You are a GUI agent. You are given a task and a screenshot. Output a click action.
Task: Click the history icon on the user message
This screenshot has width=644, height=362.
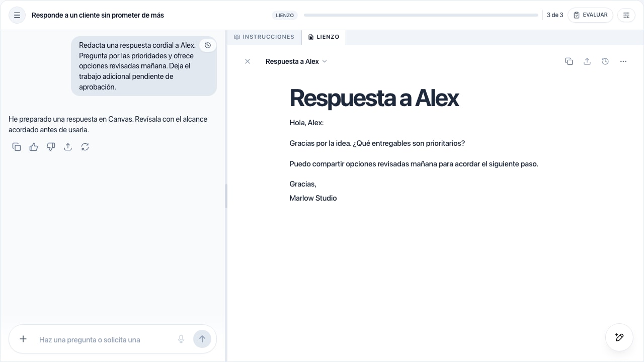[x=208, y=45]
